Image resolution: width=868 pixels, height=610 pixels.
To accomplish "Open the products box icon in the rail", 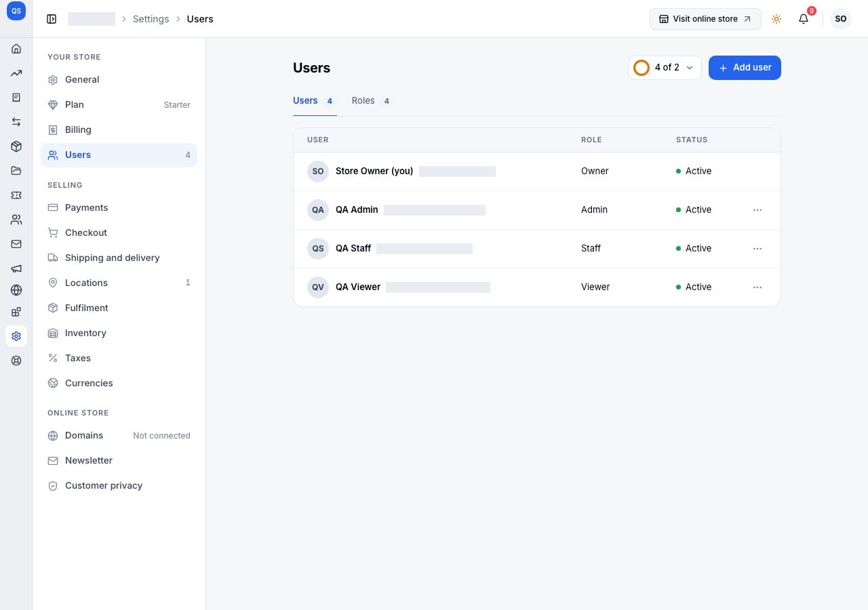I will point(16,146).
